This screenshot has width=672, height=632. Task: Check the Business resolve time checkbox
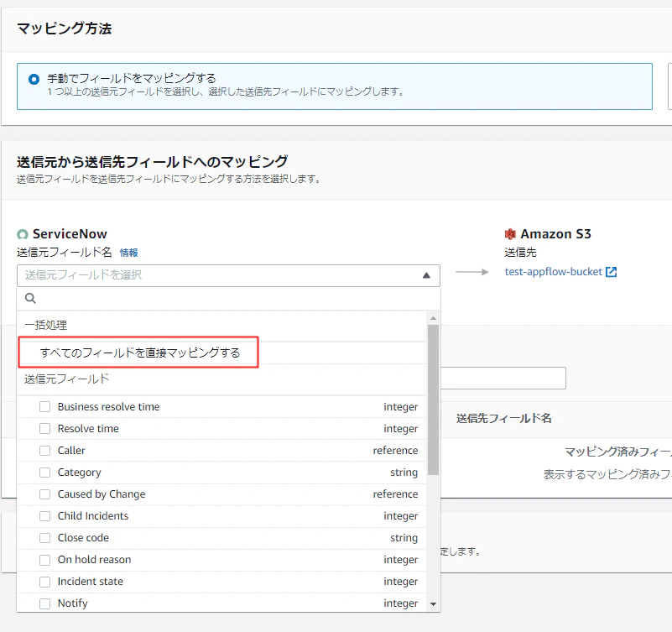(45, 406)
